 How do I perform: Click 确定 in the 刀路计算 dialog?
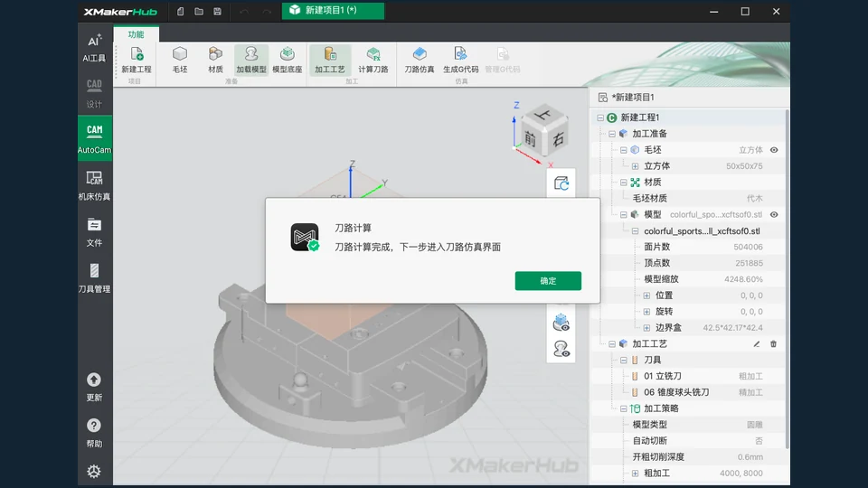(x=548, y=280)
